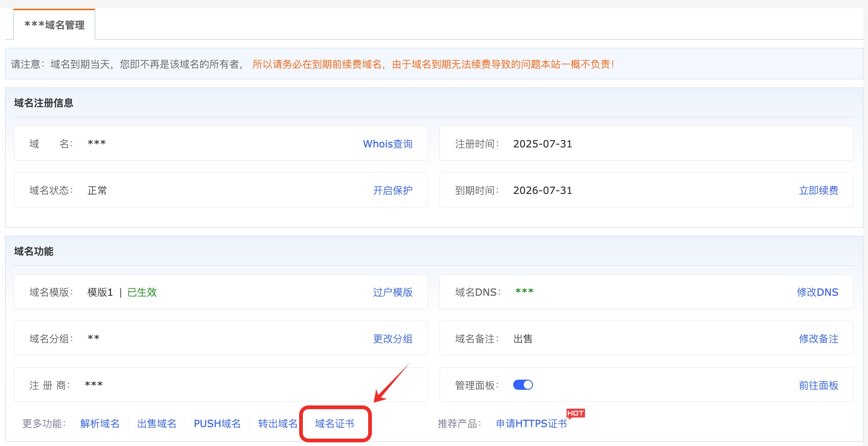Click the green 已生效 template status
The height and width of the screenshot is (446, 868).
point(142,292)
